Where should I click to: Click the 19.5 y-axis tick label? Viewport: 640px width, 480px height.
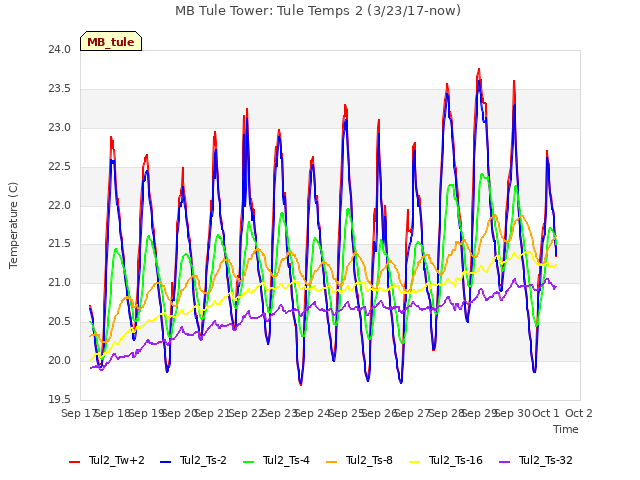click(60, 400)
